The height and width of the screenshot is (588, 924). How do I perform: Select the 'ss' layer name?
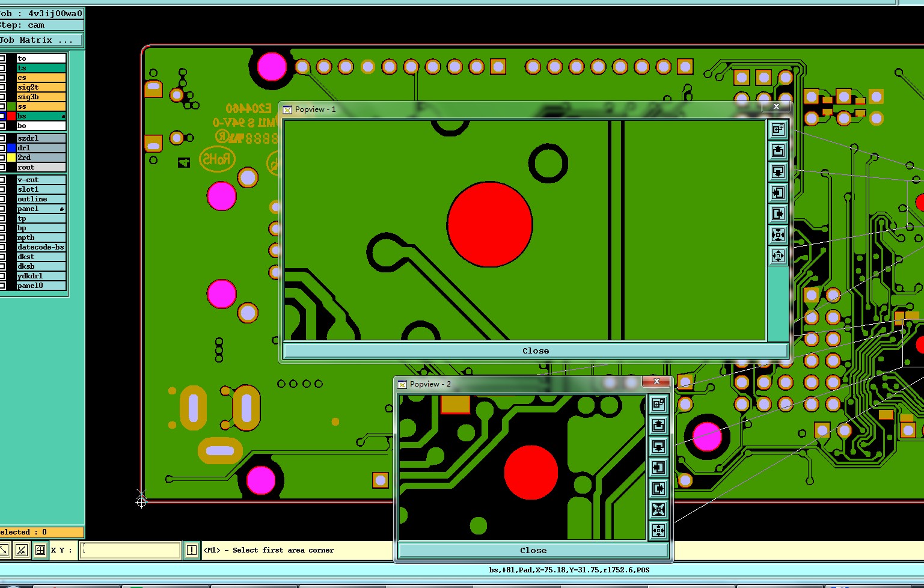[41, 106]
